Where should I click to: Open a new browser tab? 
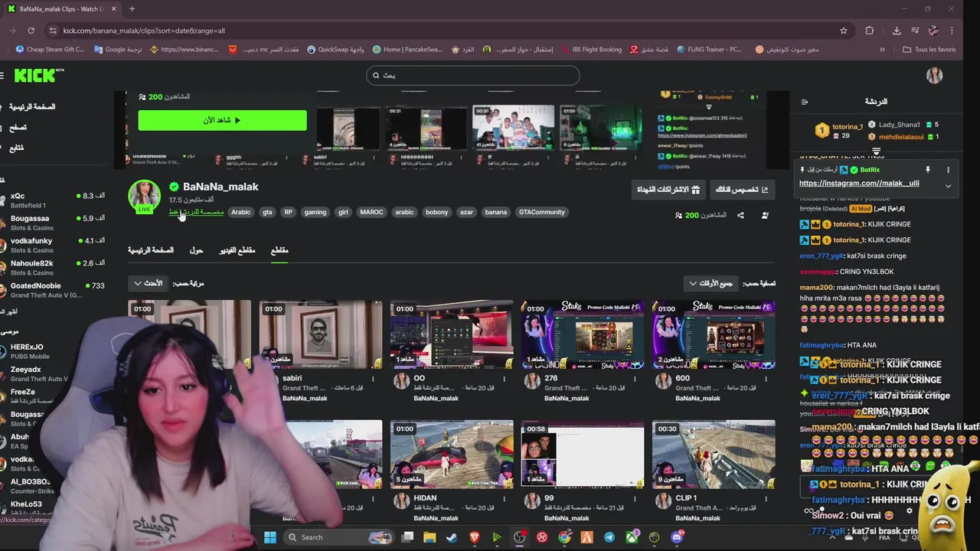pos(132,9)
